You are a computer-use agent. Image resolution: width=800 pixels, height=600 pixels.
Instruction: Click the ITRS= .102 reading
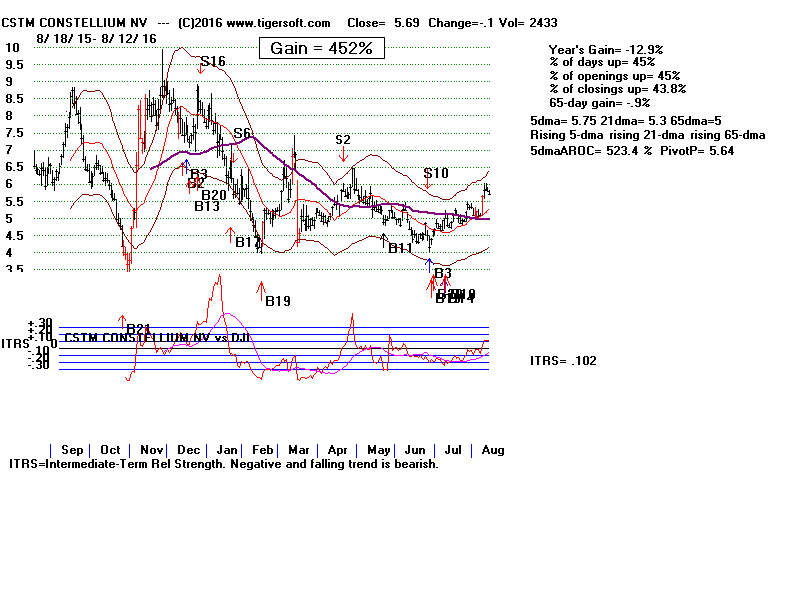(x=563, y=361)
